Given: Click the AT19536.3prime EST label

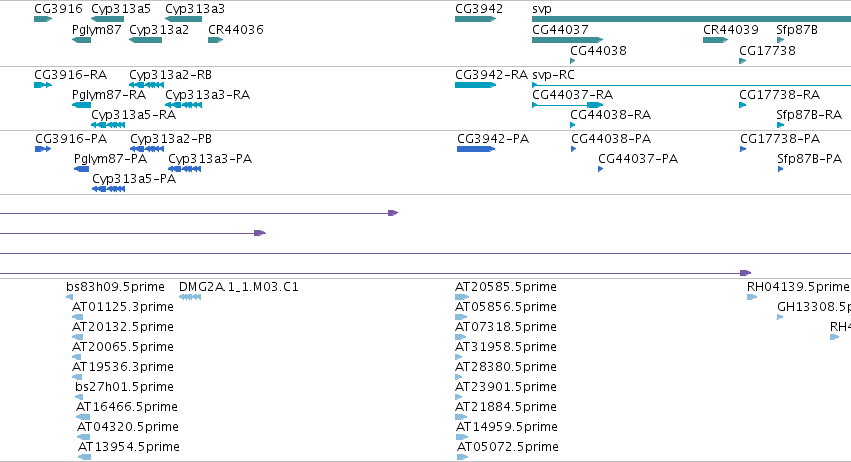Looking at the screenshot, I should [123, 367].
